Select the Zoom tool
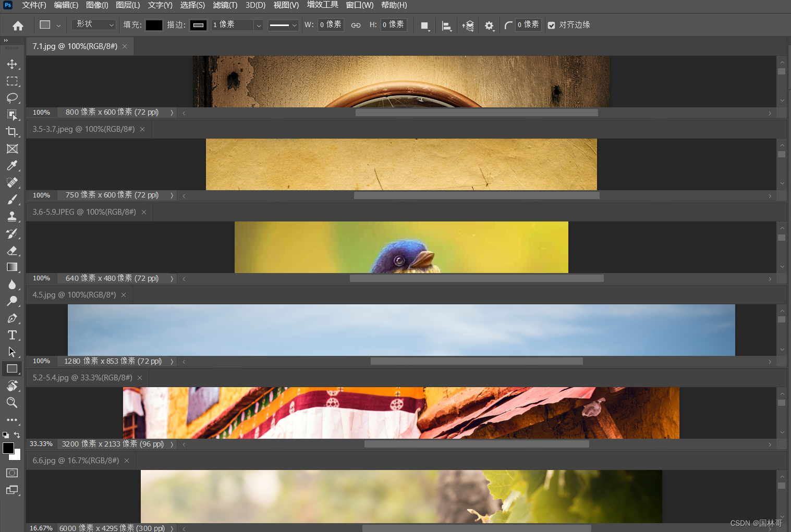This screenshot has width=791, height=532. (x=12, y=402)
